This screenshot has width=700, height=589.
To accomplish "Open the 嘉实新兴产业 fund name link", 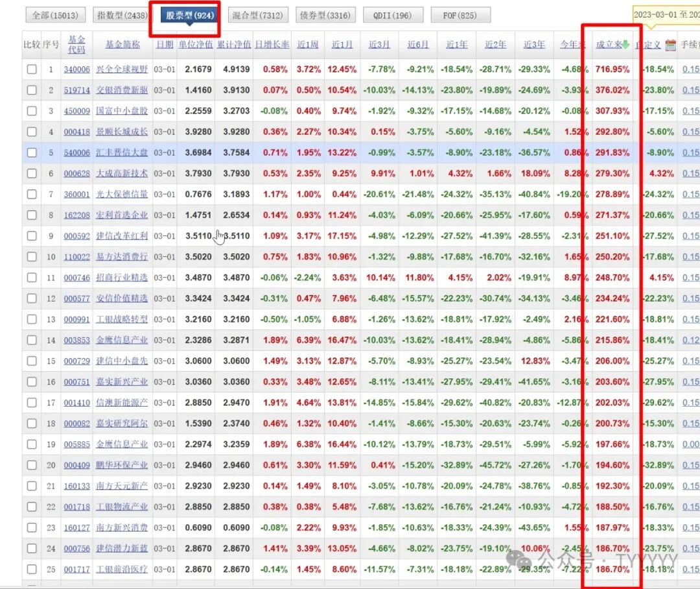I will tap(122, 381).
